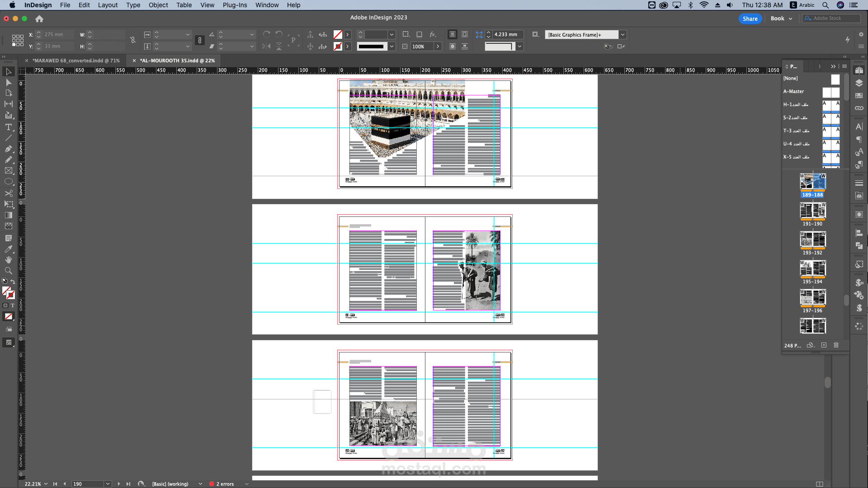
Task: Switch to MARAWED 68_converted.indd tab
Action: tap(76, 61)
